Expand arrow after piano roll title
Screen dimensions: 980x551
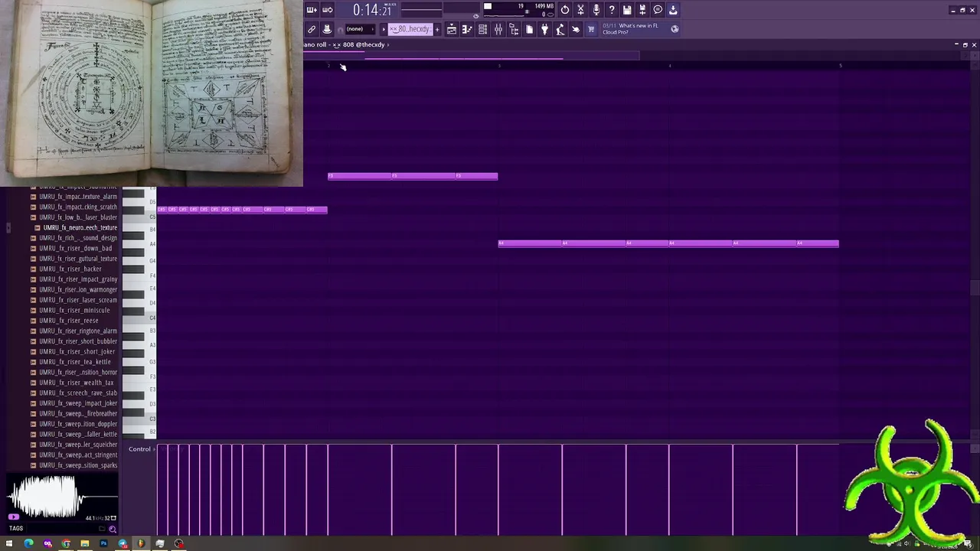click(x=388, y=44)
